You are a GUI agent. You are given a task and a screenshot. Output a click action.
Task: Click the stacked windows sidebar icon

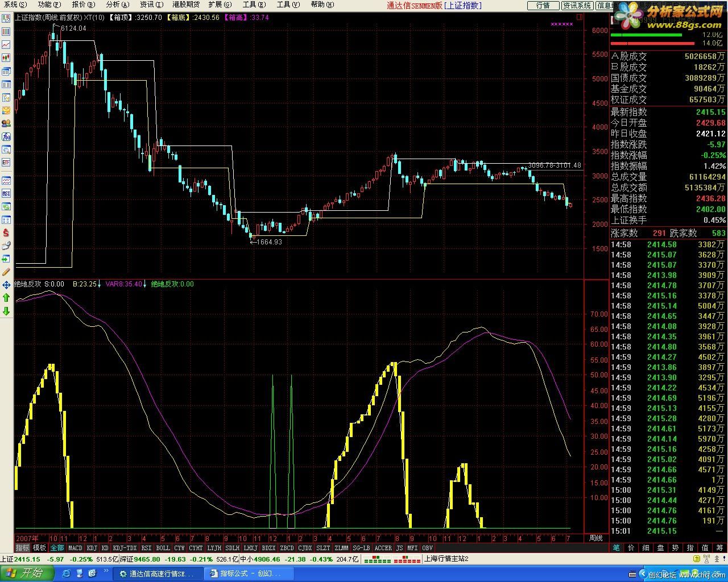6,71
